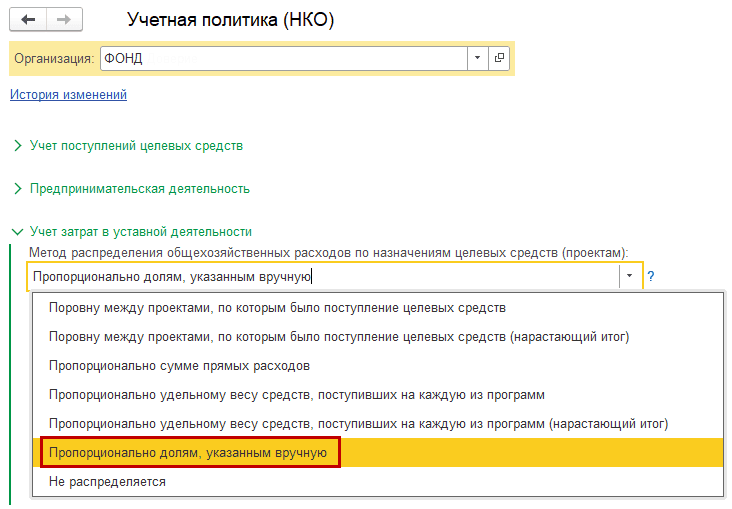Open the История изменений link

point(68,95)
